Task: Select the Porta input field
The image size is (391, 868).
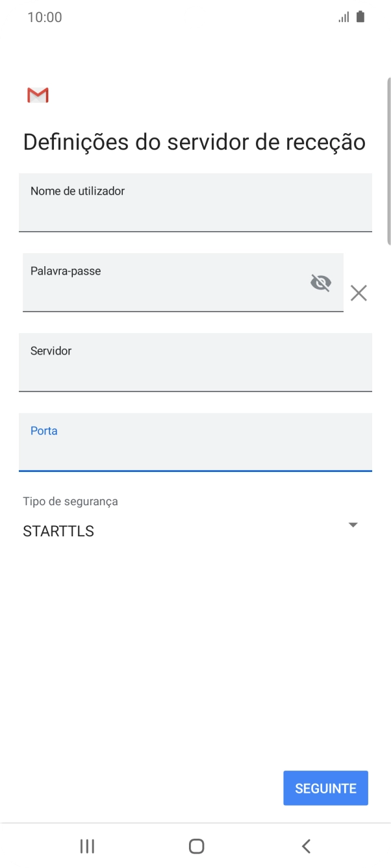Action: pyautogui.click(x=195, y=442)
